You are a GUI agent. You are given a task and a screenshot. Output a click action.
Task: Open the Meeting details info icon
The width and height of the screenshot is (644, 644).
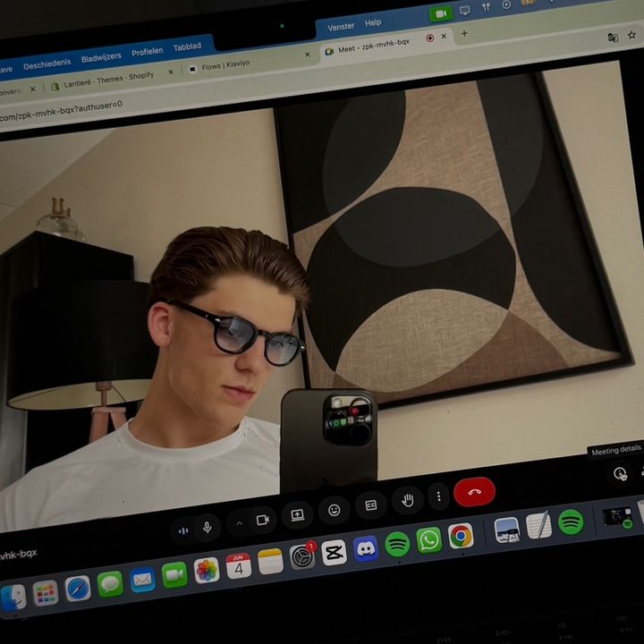(x=620, y=473)
